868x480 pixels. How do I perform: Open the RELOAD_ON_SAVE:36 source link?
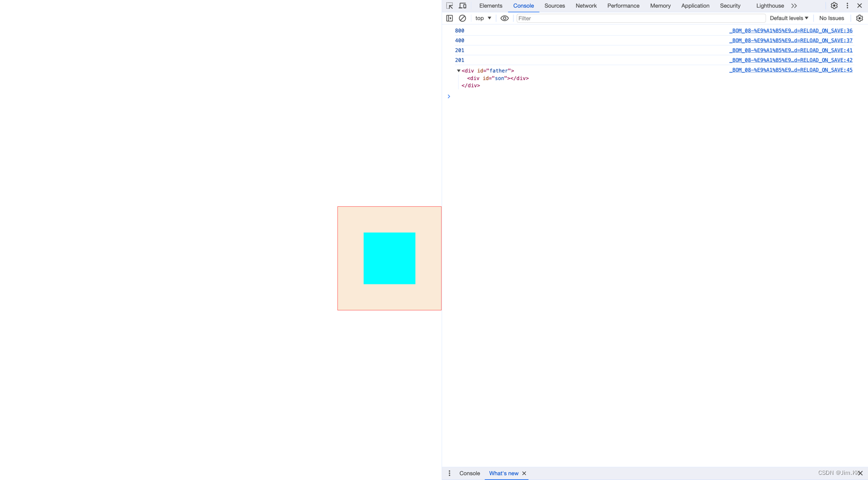coord(791,31)
